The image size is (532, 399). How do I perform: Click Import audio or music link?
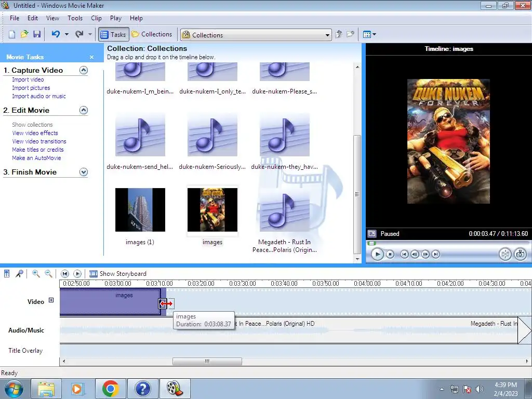tap(39, 96)
